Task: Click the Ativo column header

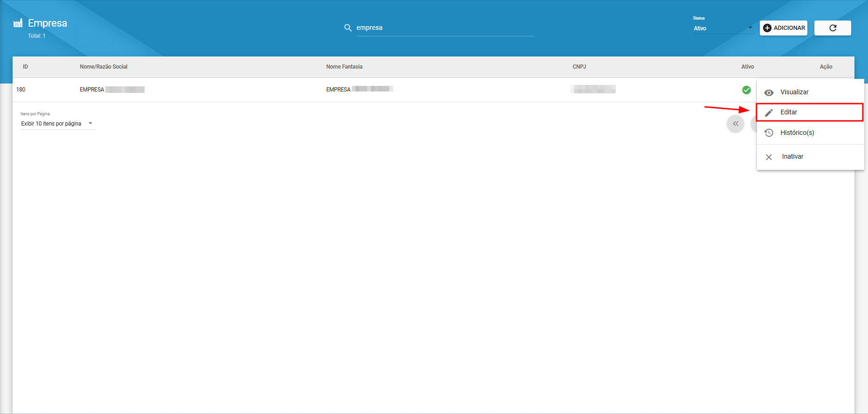Action: coord(748,67)
